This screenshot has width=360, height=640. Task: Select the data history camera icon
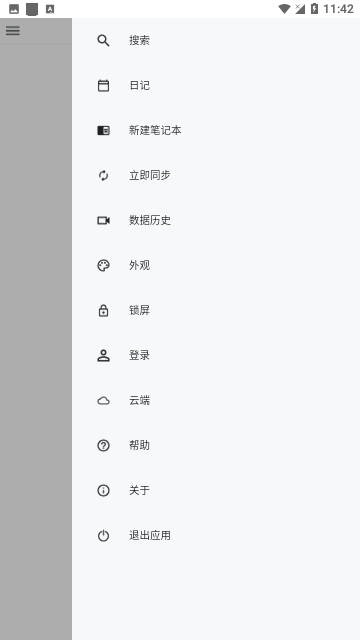103,220
